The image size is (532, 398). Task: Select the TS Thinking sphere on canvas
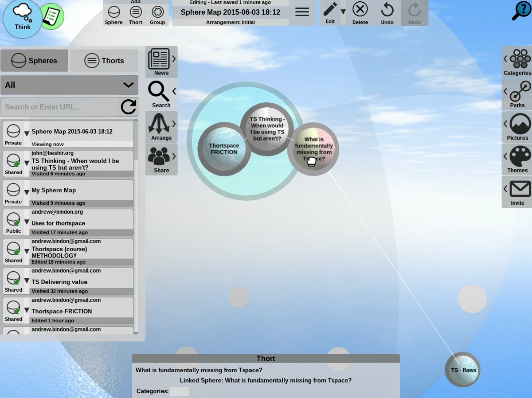tap(267, 129)
